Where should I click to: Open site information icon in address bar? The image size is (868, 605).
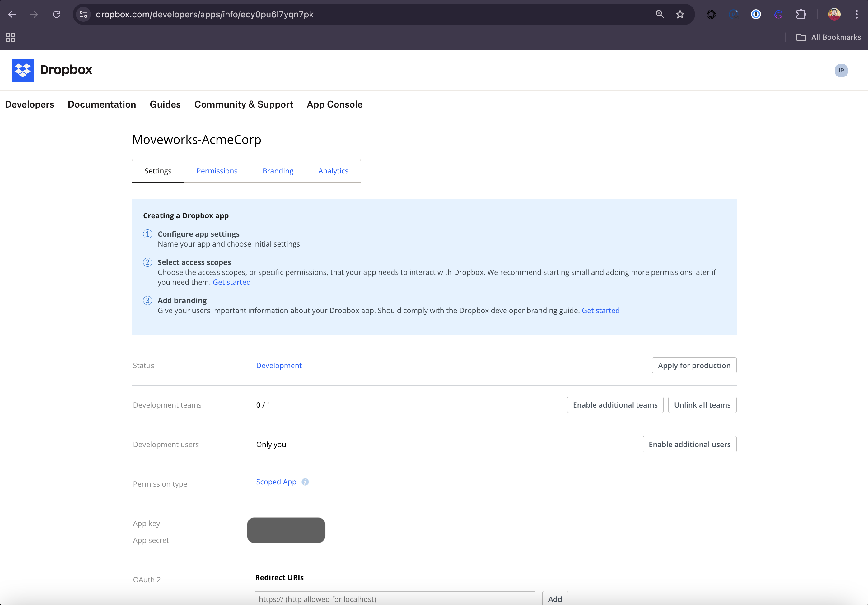point(83,14)
